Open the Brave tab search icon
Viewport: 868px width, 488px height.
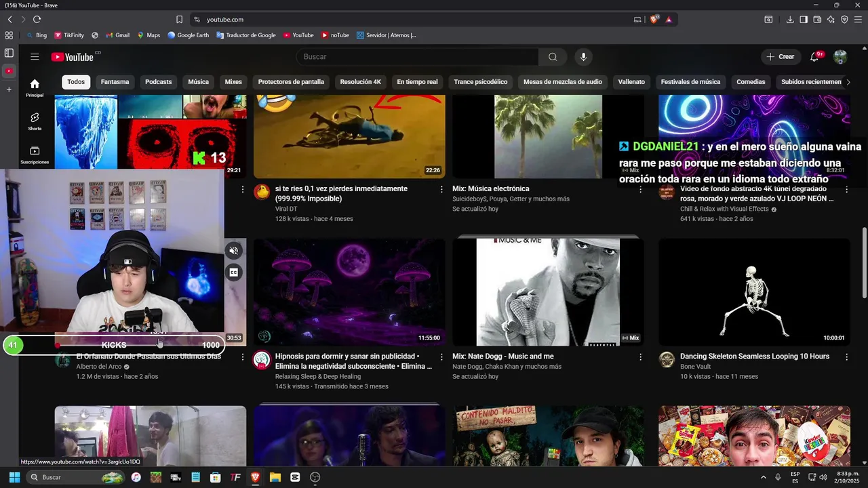click(768, 20)
